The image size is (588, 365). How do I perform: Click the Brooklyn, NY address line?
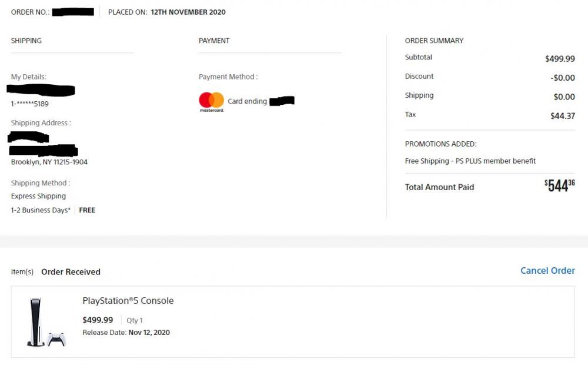(49, 162)
